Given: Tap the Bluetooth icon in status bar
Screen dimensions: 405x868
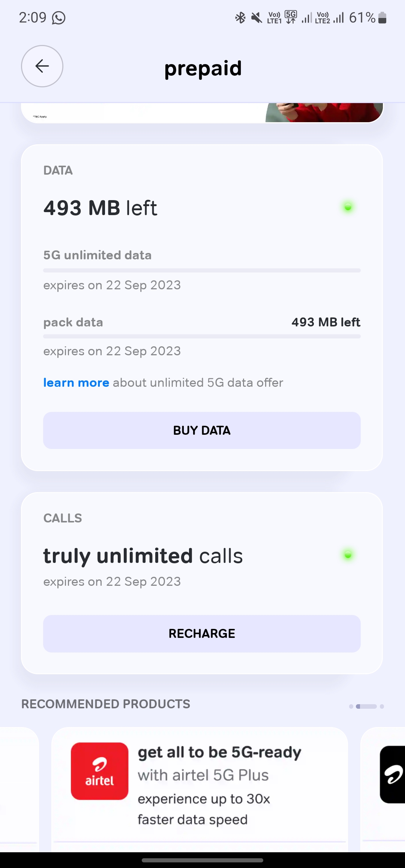Looking at the screenshot, I should 240,18.
